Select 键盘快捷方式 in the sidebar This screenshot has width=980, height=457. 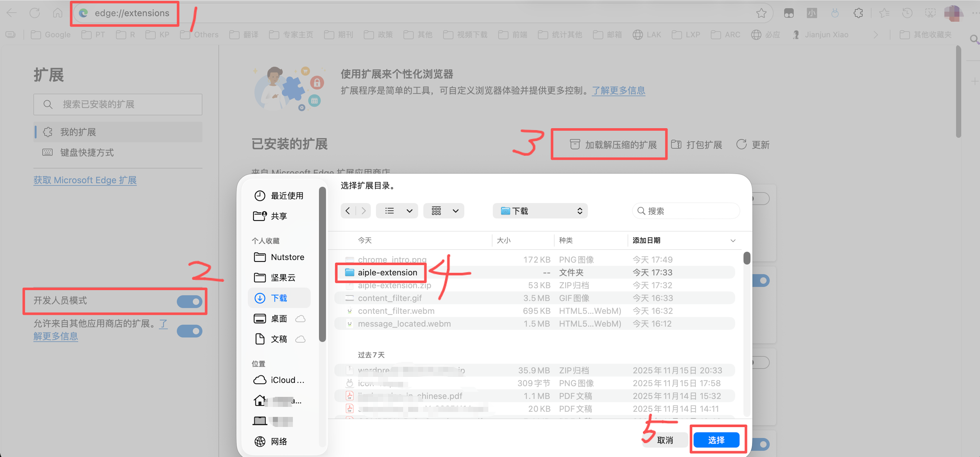pyautogui.click(x=87, y=153)
